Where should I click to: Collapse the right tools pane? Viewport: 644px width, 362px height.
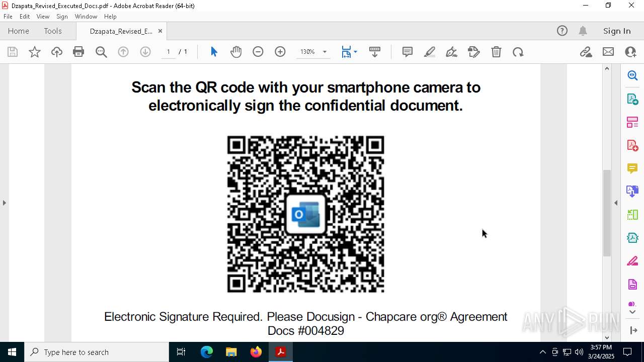click(616, 203)
